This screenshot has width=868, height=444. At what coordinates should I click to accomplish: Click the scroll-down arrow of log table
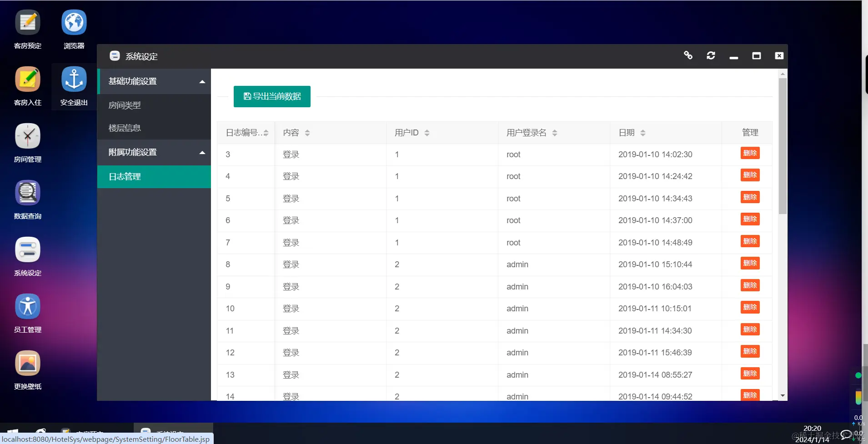[783, 396]
